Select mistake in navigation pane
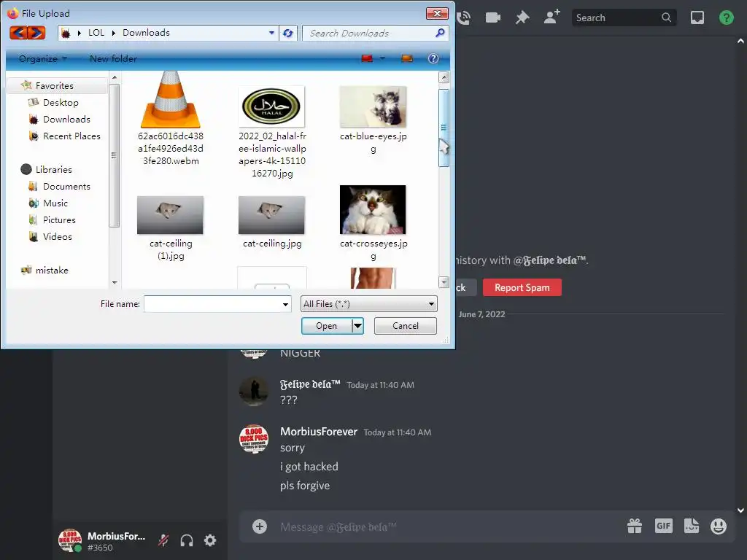This screenshot has width=747, height=560. tap(52, 270)
